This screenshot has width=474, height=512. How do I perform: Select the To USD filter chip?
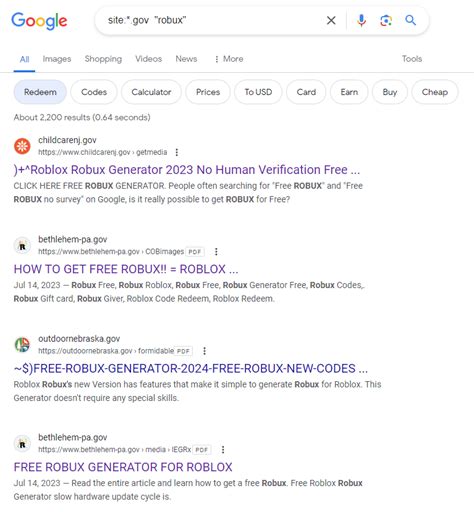258,92
